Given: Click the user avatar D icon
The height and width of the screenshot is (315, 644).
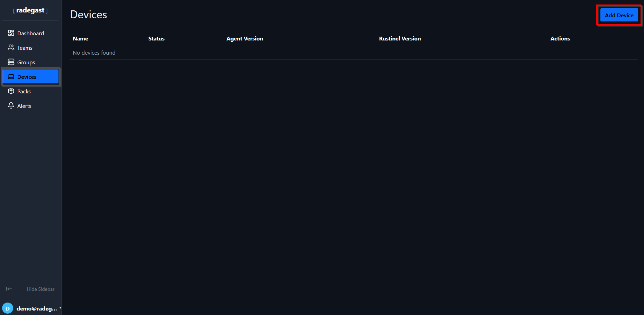Looking at the screenshot, I should click(x=8, y=308).
